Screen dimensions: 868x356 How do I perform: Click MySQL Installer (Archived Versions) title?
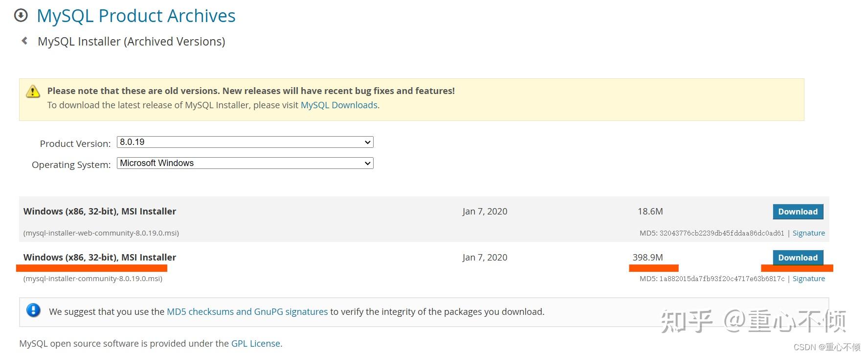131,42
